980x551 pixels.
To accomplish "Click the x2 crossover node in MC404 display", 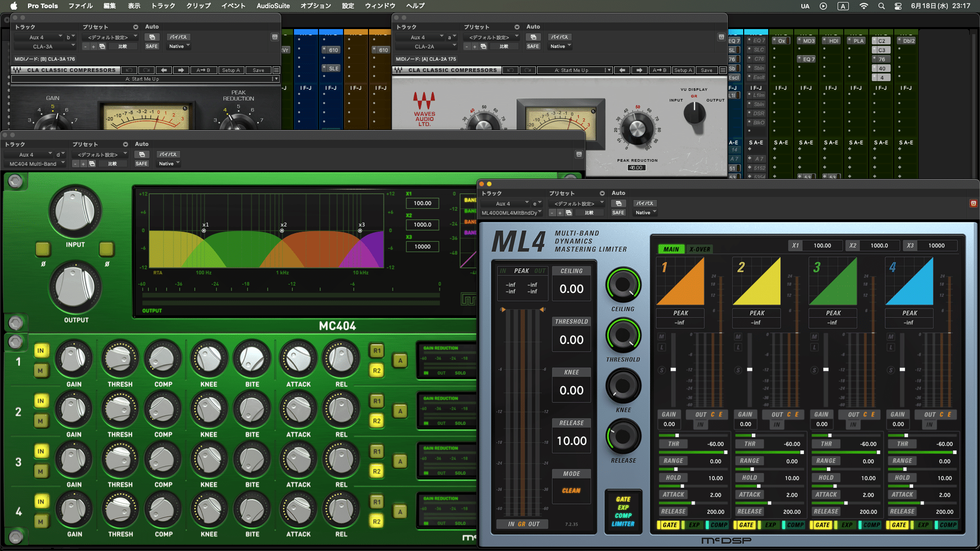I will pyautogui.click(x=282, y=231).
